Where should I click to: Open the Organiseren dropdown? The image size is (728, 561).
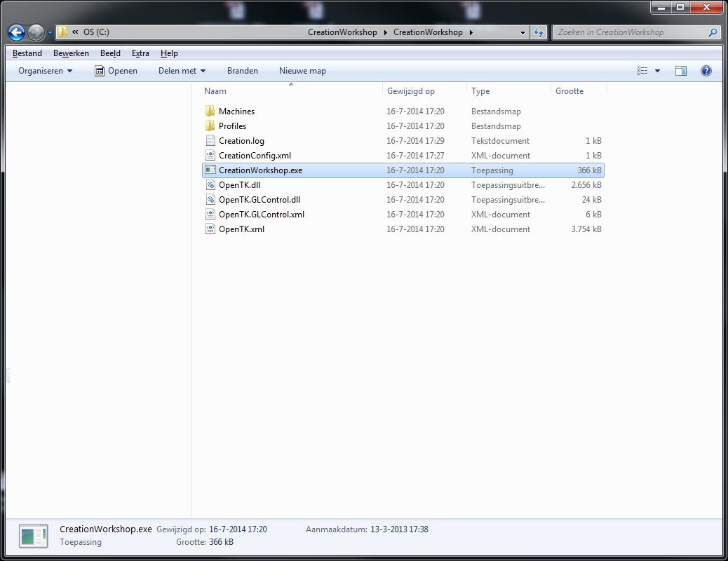[x=45, y=71]
